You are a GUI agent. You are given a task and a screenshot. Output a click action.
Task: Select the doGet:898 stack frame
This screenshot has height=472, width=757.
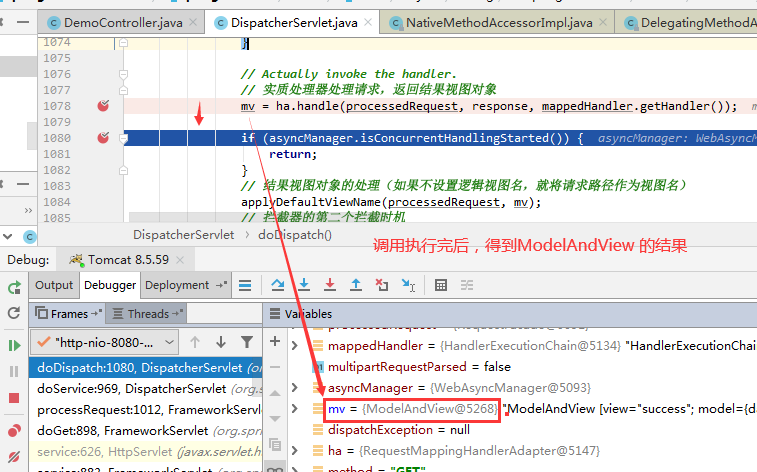click(145, 430)
